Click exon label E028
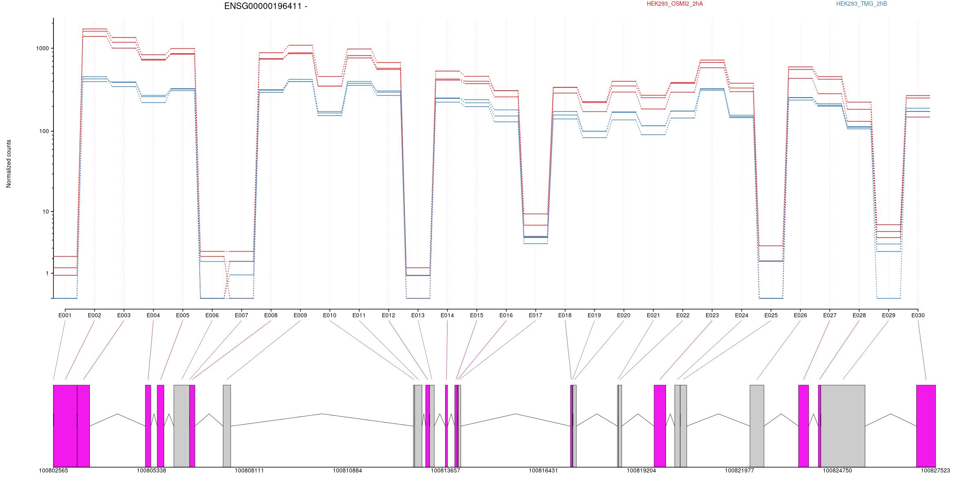 (x=859, y=315)
